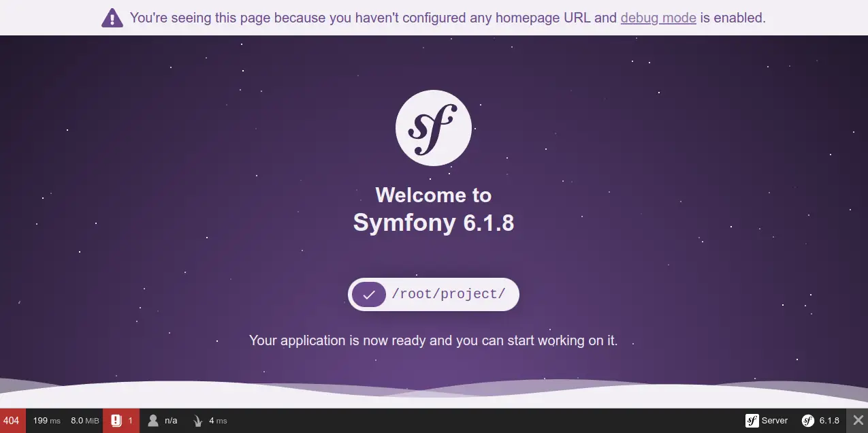The width and height of the screenshot is (868, 433).
Task: Click the large Symfony logo
Action: point(434,127)
